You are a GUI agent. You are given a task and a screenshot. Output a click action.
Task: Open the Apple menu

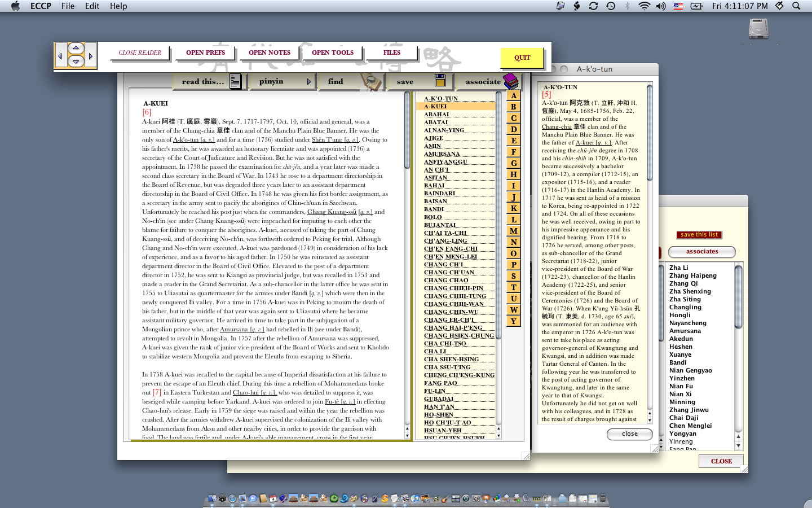[15, 6]
